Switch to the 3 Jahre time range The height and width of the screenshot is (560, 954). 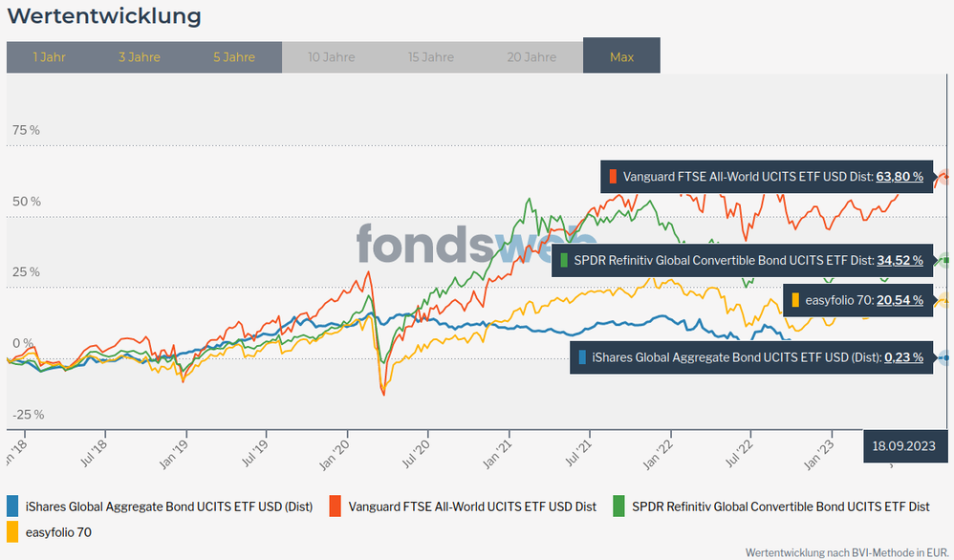[x=140, y=57]
